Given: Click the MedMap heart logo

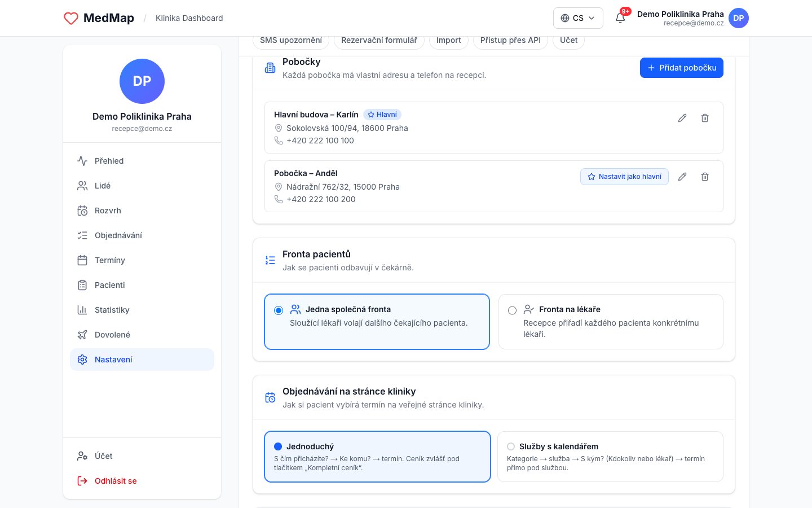Looking at the screenshot, I should point(71,18).
